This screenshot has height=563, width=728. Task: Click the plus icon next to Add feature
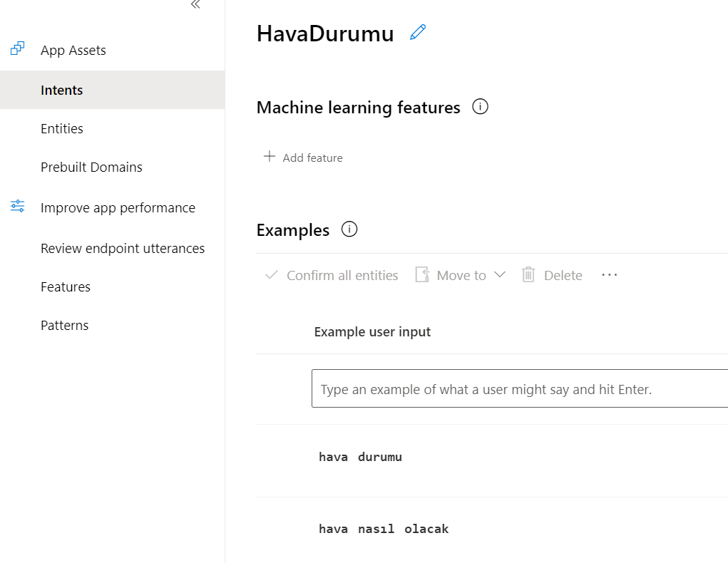[x=270, y=157]
